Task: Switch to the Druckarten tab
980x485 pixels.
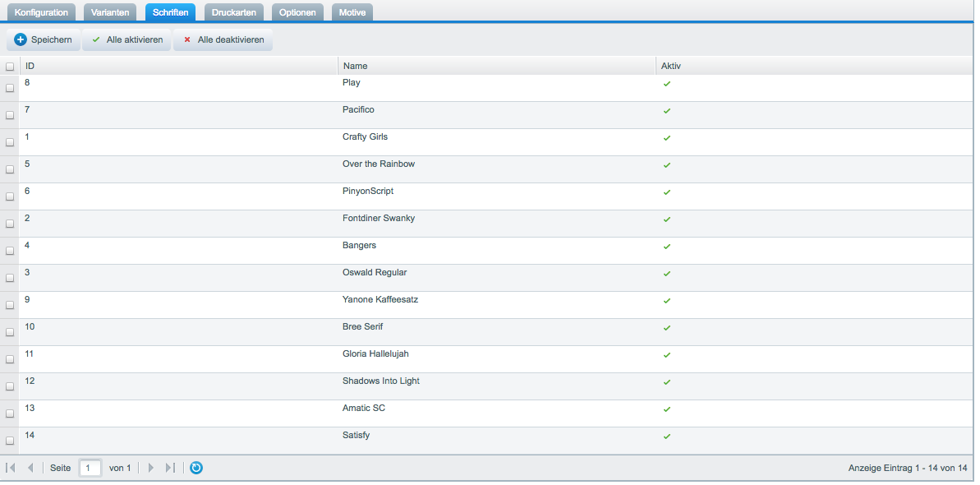Action: coord(233,12)
